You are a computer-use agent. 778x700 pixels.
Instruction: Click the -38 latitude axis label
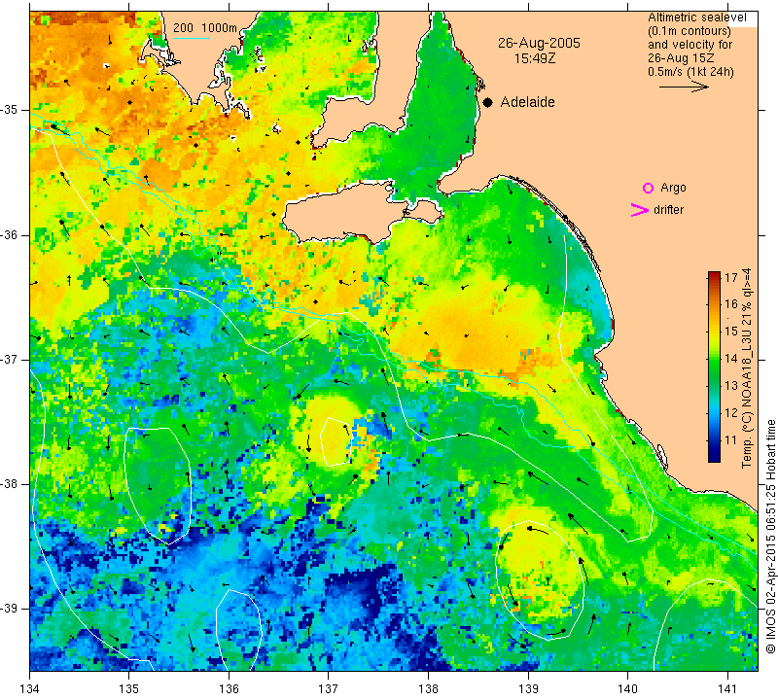tap(10, 484)
